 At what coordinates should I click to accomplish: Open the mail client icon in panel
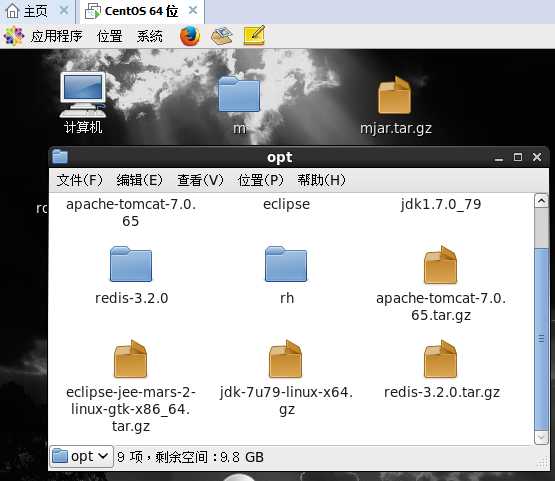[222, 36]
